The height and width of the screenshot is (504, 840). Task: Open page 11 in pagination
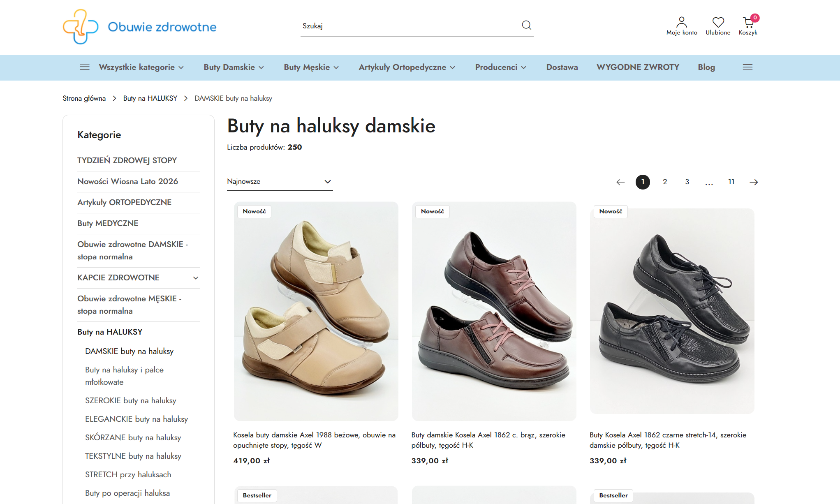tap(731, 181)
